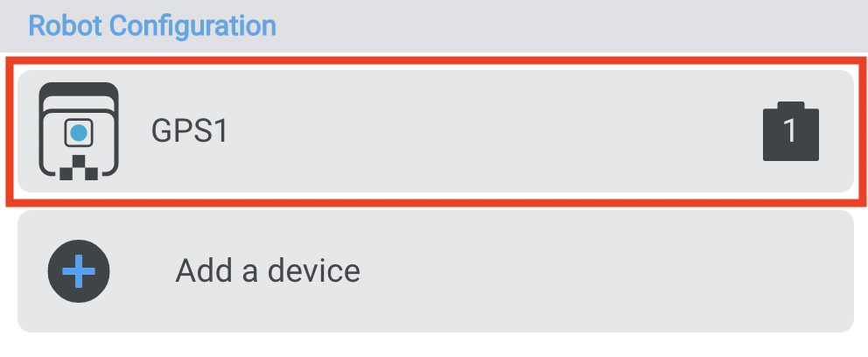The height and width of the screenshot is (357, 868).
Task: Choose the highlighted GPS1 entry
Action: (435, 131)
